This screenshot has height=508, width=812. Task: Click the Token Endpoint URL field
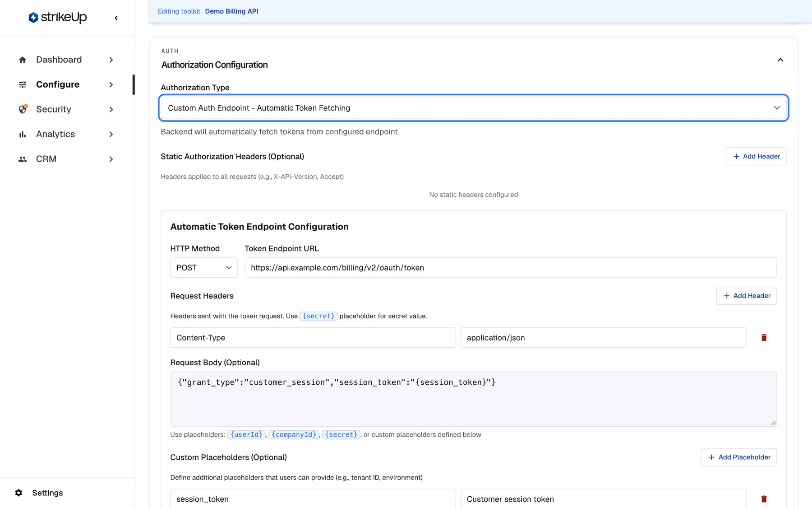(511, 268)
